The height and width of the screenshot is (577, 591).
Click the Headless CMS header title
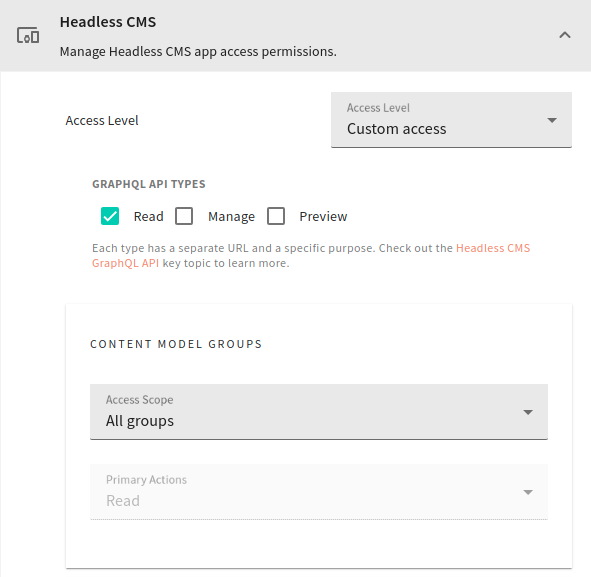coord(108,22)
